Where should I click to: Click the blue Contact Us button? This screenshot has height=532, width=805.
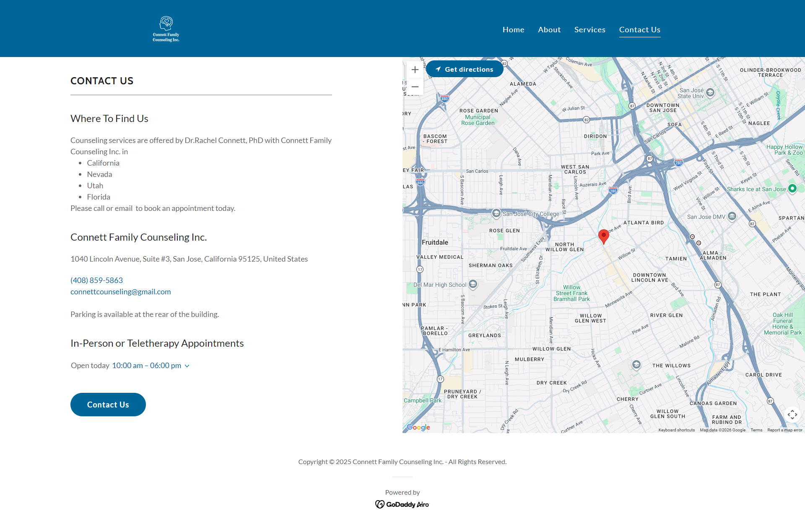[x=108, y=405]
